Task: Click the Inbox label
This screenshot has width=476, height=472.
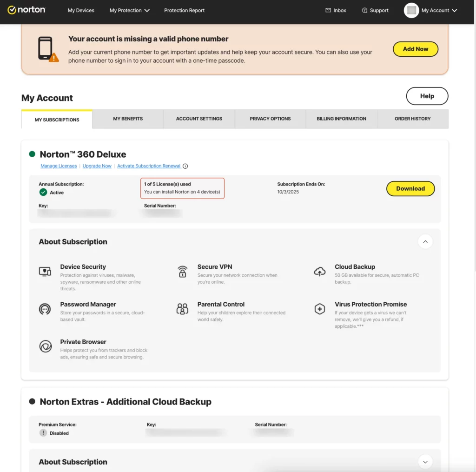Action: point(340,10)
